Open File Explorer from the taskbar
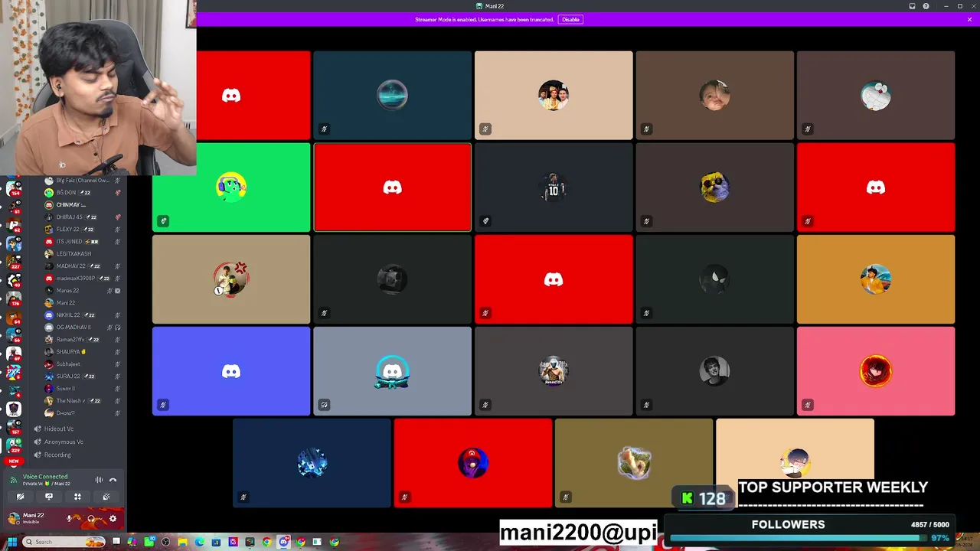Image resolution: width=980 pixels, height=551 pixels. (182, 542)
